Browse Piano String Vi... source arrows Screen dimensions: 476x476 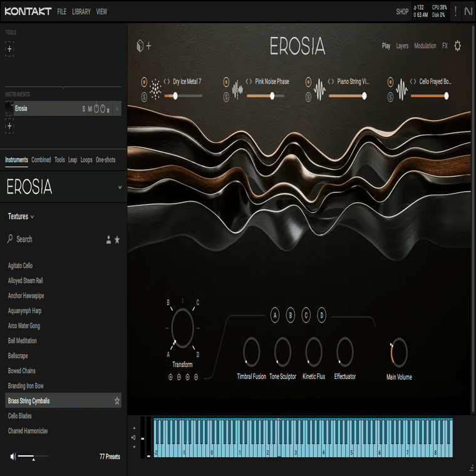point(331,81)
